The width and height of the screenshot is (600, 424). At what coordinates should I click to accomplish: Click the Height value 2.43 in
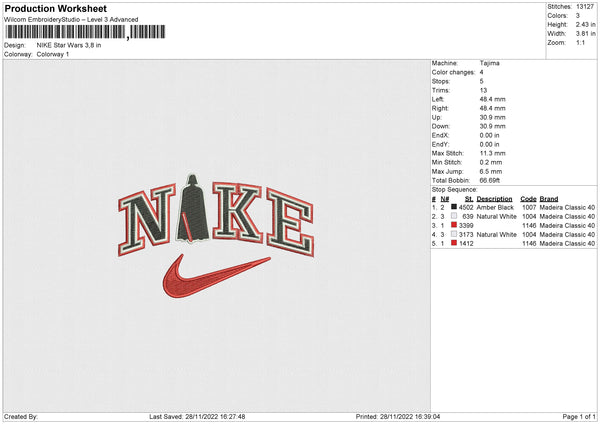click(x=585, y=24)
